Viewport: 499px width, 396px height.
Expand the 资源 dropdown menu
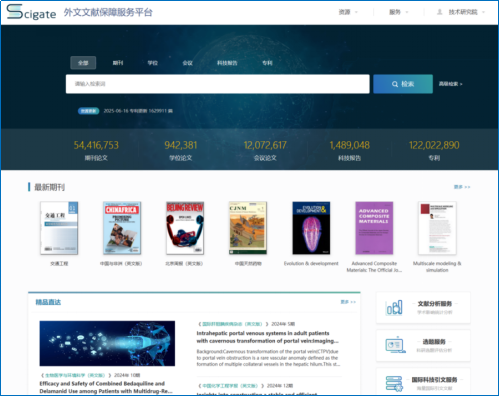348,12
